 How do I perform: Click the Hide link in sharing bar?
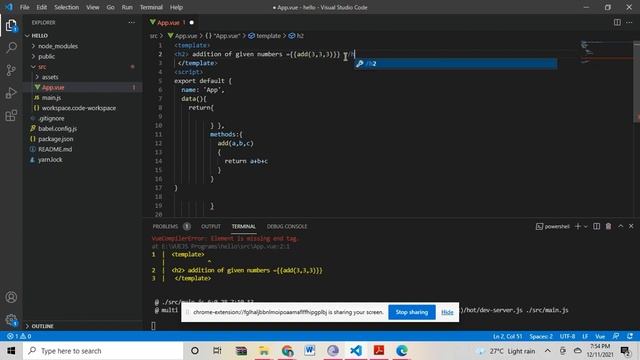click(447, 312)
